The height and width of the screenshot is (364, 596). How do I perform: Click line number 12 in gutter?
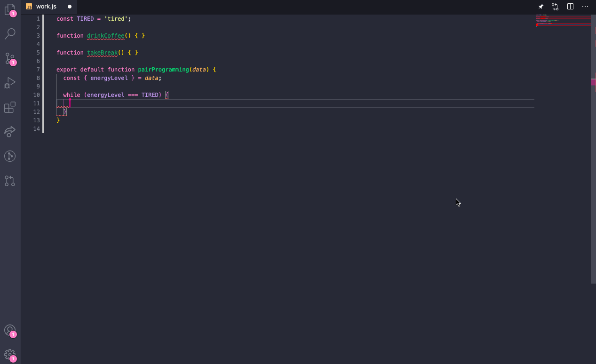(x=37, y=112)
